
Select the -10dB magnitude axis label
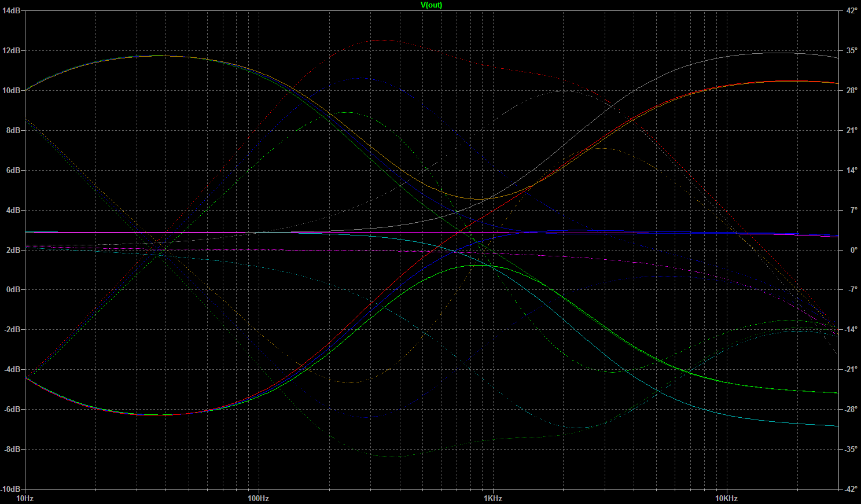(10, 489)
